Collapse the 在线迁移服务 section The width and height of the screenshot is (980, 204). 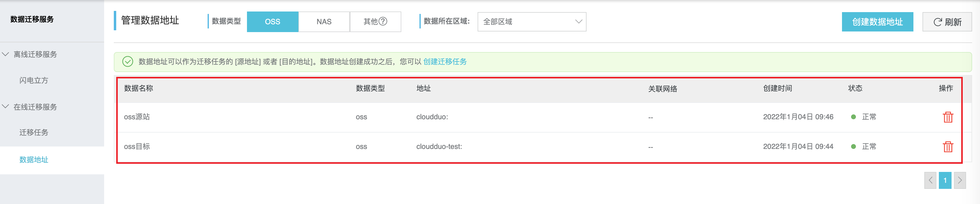pyautogui.click(x=6, y=107)
